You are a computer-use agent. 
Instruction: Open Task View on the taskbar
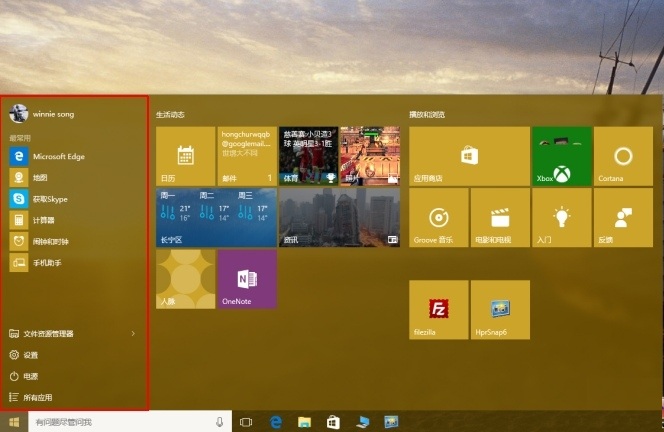point(246,422)
